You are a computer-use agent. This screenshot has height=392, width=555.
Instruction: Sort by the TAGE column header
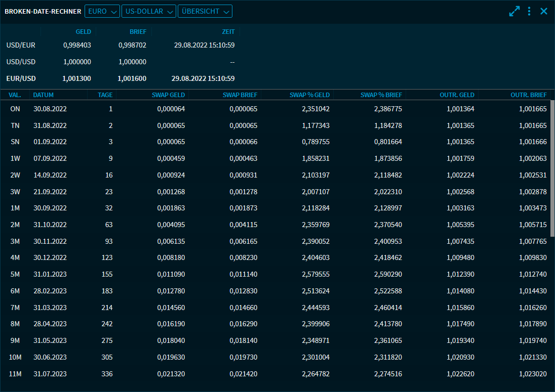[x=105, y=95]
